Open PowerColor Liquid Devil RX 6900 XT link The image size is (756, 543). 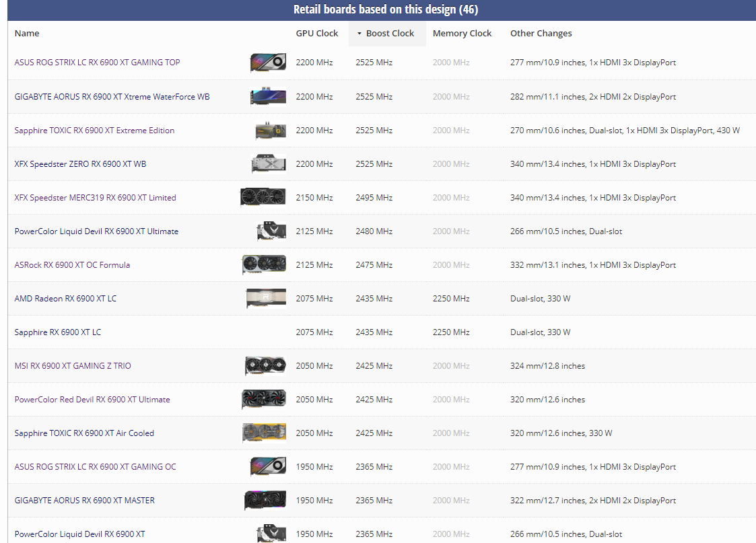(x=79, y=534)
